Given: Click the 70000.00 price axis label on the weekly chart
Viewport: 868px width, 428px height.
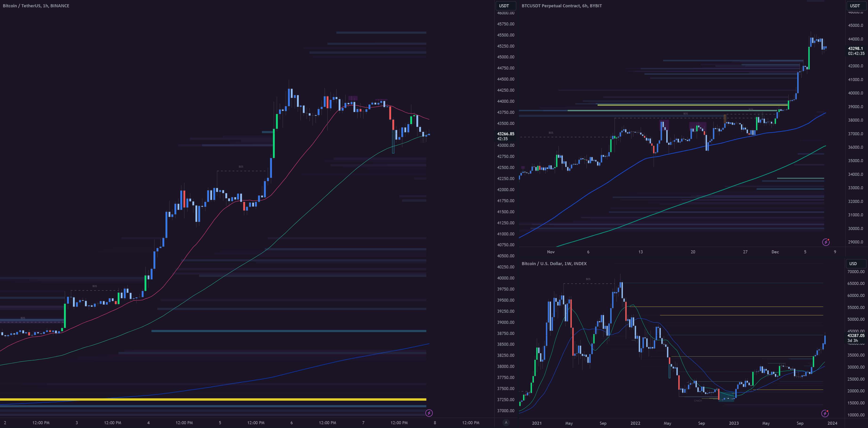Looking at the screenshot, I should 856,272.
